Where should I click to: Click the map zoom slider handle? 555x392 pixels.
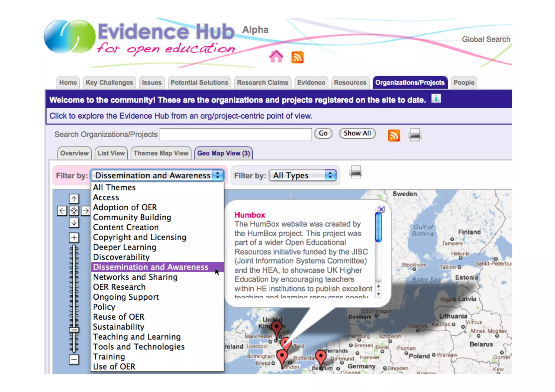tap(74, 330)
